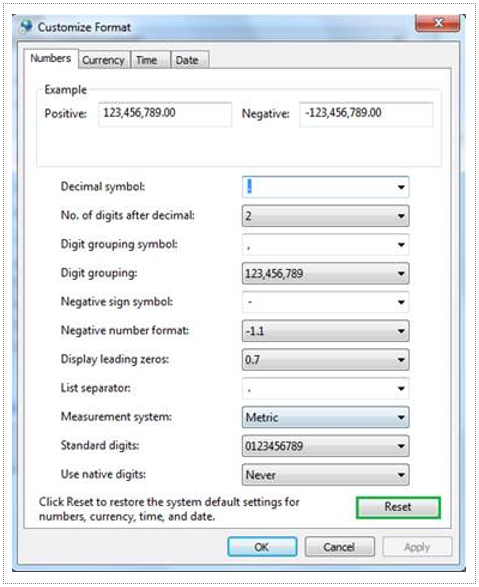Change the Measurement system from Metric

(x=325, y=417)
